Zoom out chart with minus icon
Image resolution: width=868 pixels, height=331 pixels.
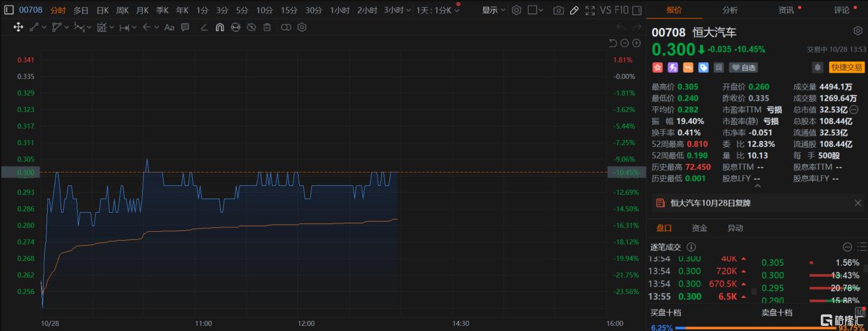coord(625,43)
